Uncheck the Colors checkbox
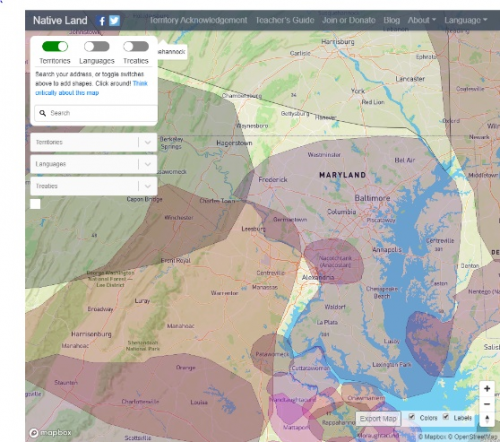Image resolution: width=500 pixels, height=442 pixels. [x=412, y=417]
